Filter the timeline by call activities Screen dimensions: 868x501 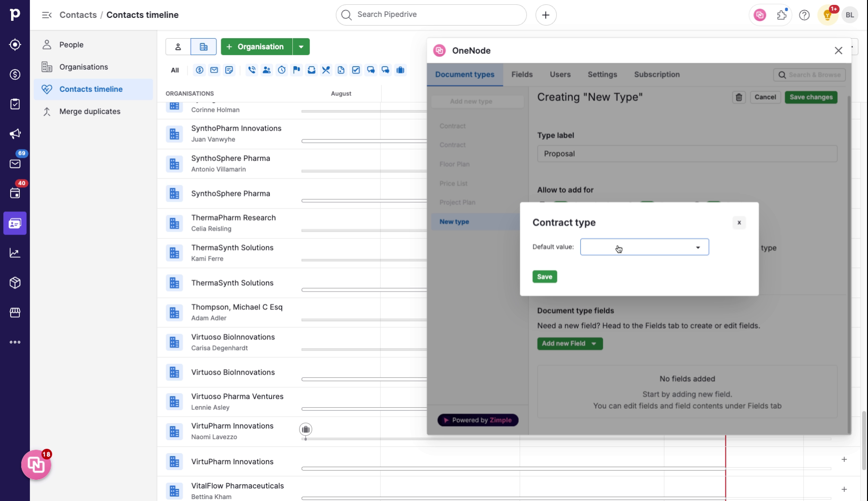tap(252, 70)
